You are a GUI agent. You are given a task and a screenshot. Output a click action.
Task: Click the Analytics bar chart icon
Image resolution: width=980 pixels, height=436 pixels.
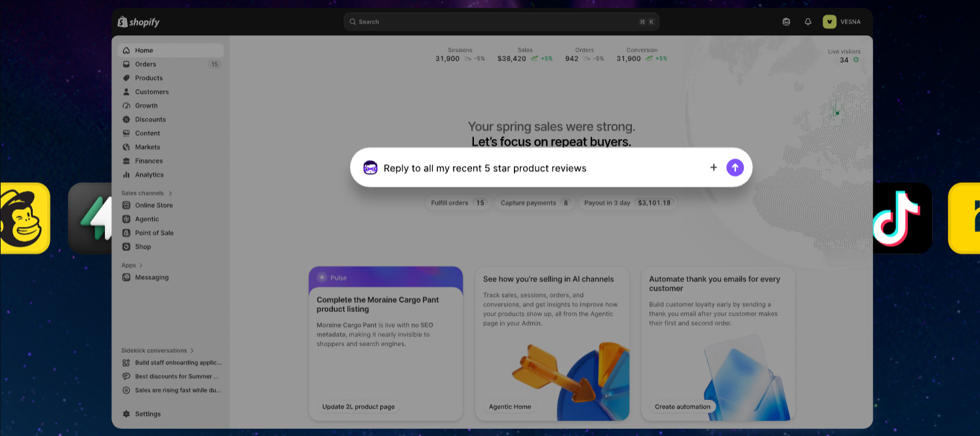click(127, 174)
